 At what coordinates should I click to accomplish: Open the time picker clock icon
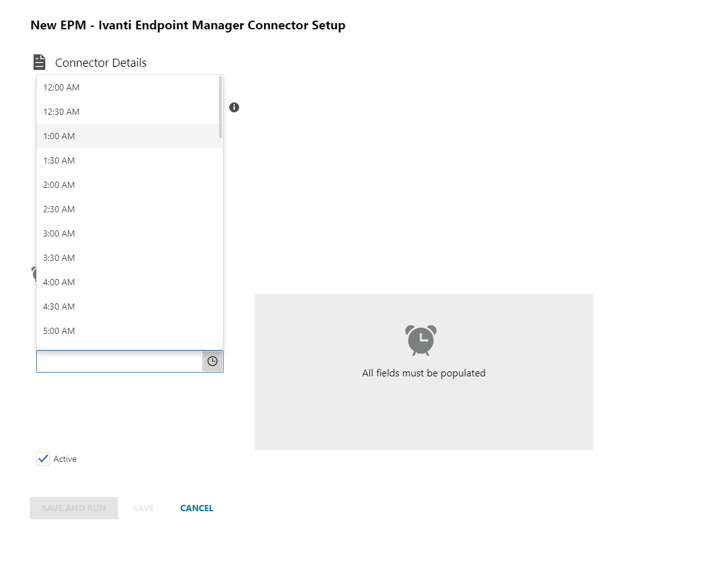pyautogui.click(x=212, y=361)
